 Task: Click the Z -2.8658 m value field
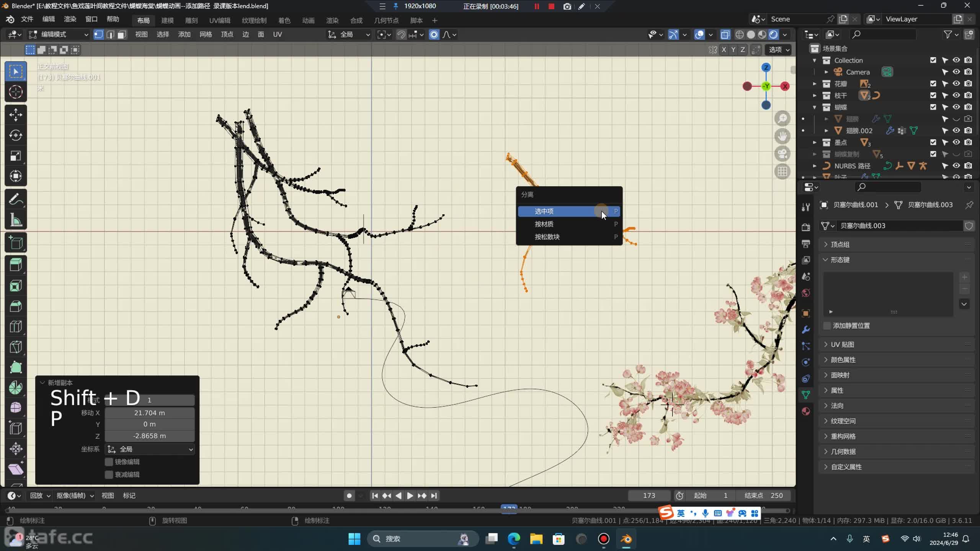150,436
